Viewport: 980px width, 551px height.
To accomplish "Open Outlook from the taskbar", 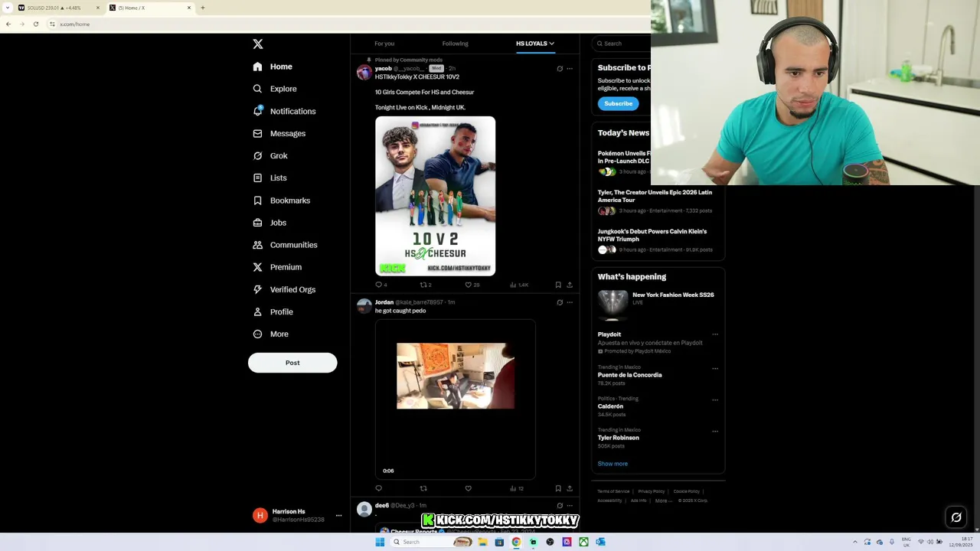I will [x=600, y=542].
